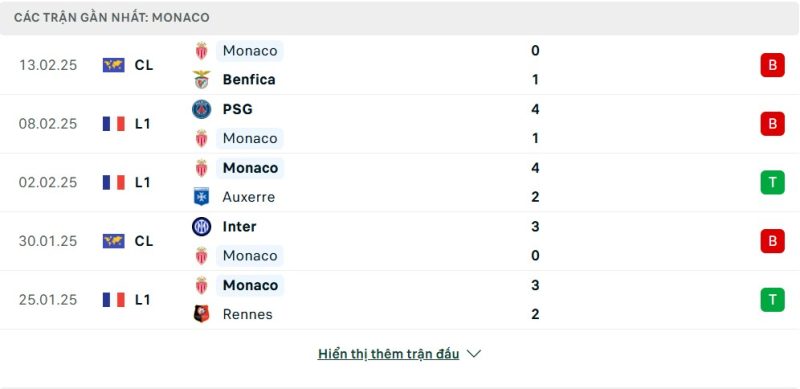Click the French flag icon on 25.01.25

coord(113,300)
